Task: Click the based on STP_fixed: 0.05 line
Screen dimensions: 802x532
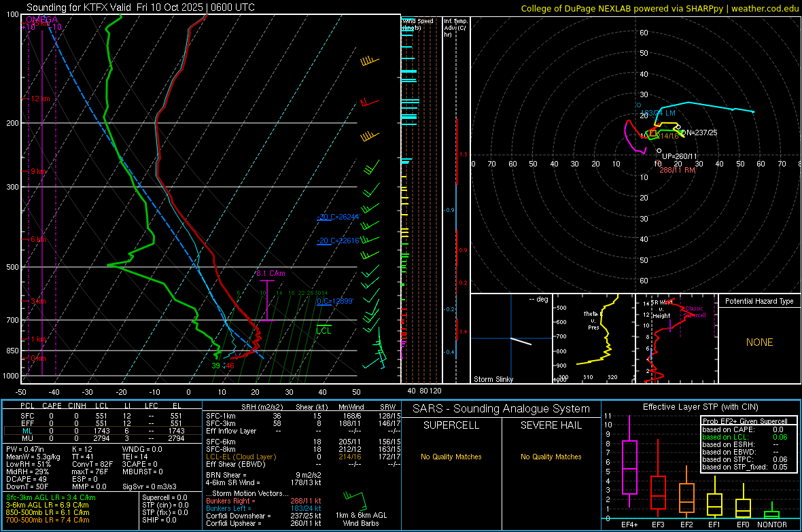Action: point(745,467)
